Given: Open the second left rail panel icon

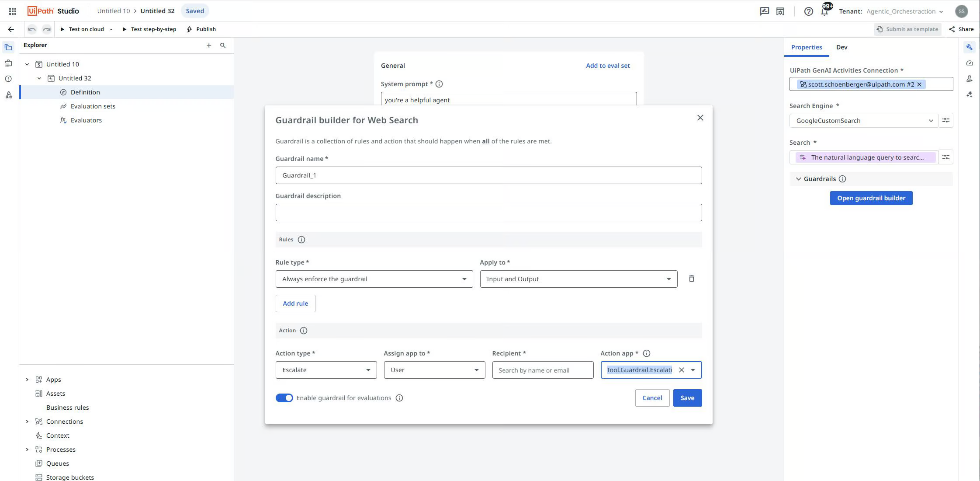Looking at the screenshot, I should click(x=8, y=63).
